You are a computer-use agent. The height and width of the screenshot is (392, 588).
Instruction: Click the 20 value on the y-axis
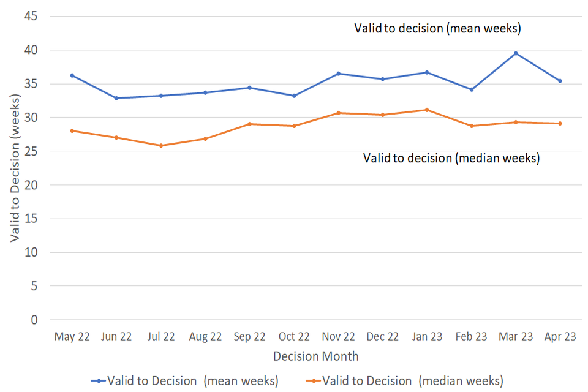click(x=31, y=185)
